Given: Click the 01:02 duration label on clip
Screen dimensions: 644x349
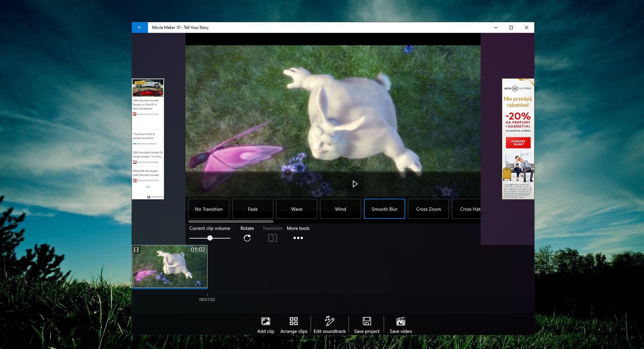Looking at the screenshot, I should (x=198, y=249).
